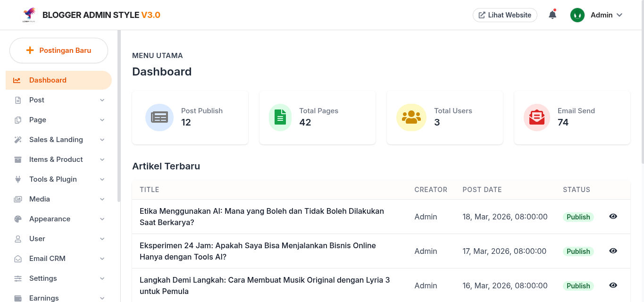This screenshot has height=302, width=644.
Task: Select Dashboard in the sidebar
Action: [59, 80]
